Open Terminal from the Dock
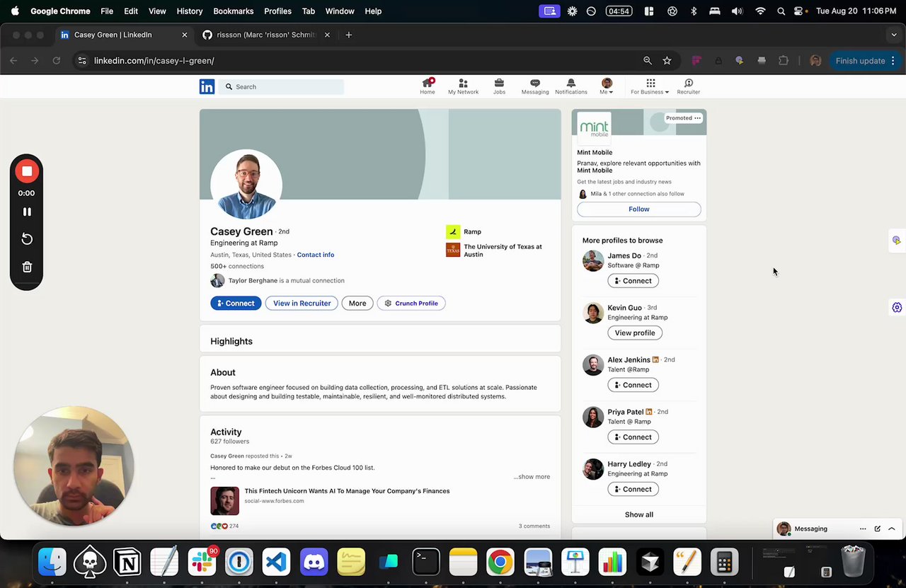Image resolution: width=906 pixels, height=588 pixels. (x=425, y=563)
